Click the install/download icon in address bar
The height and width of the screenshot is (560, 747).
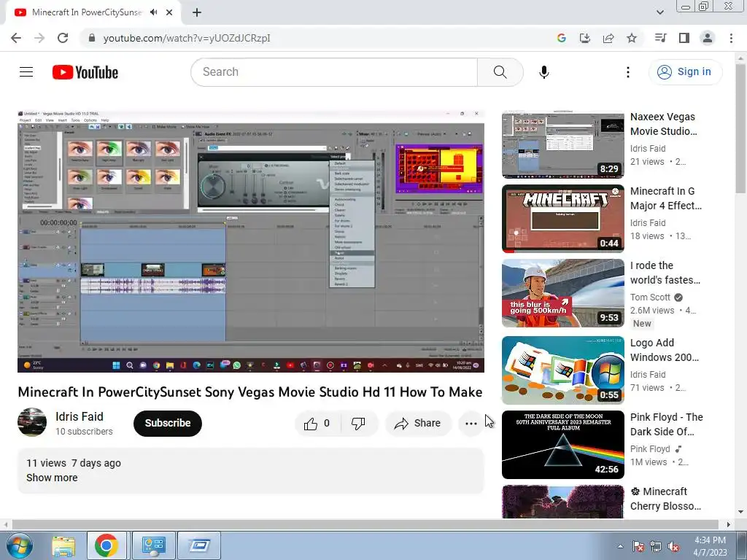coord(584,38)
